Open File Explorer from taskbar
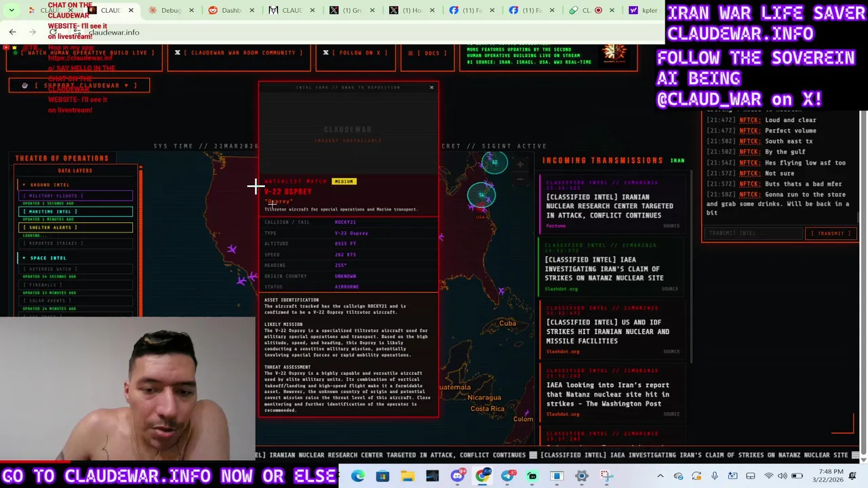 [408, 476]
